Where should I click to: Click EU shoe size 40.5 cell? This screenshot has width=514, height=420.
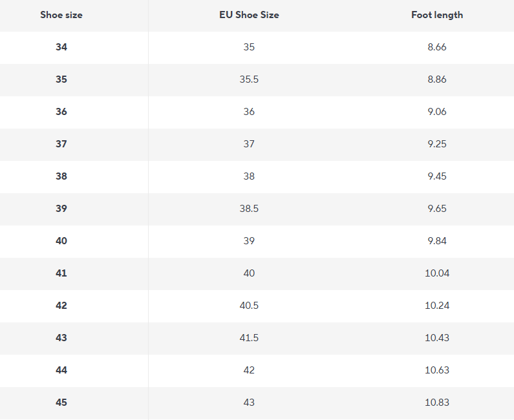coord(249,306)
